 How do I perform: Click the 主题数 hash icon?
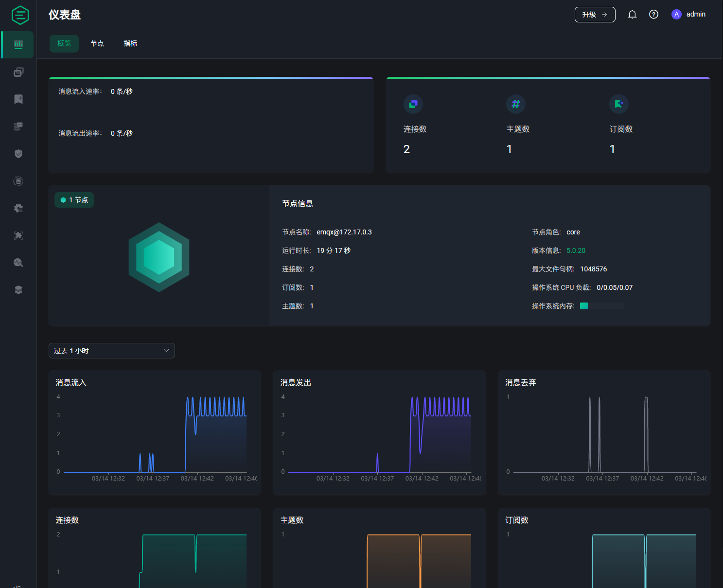(516, 104)
